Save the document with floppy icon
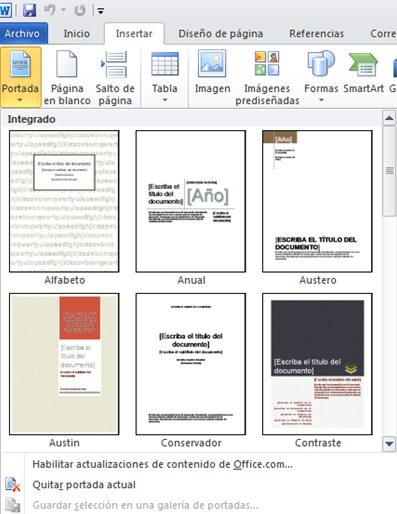The image size is (397, 514). pos(29,10)
